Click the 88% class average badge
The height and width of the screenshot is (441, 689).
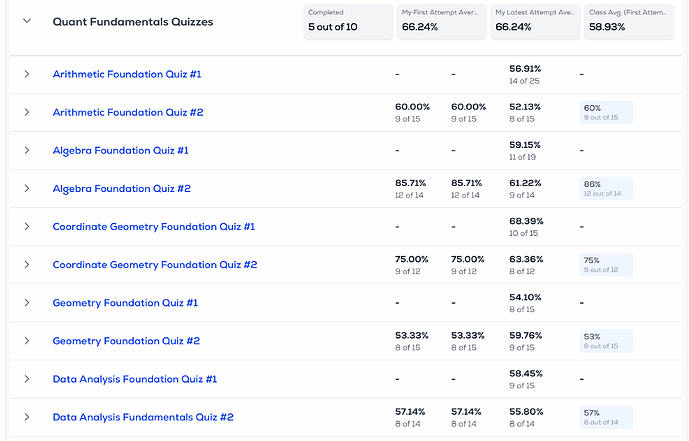point(605,188)
